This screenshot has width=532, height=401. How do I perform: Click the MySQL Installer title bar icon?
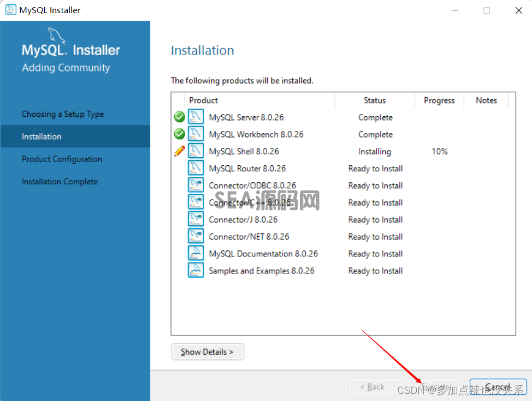click(10, 9)
